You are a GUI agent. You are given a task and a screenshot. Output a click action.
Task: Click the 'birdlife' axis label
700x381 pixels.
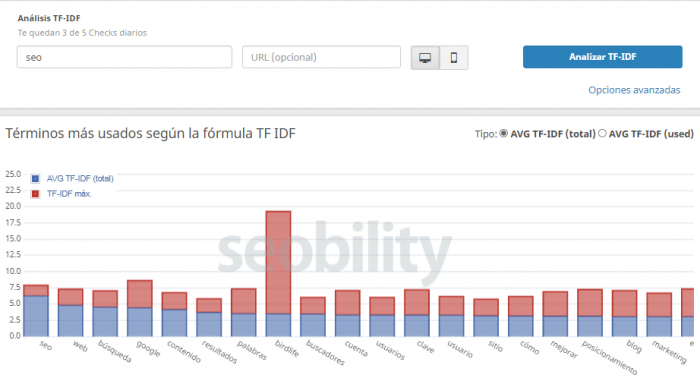[287, 348]
